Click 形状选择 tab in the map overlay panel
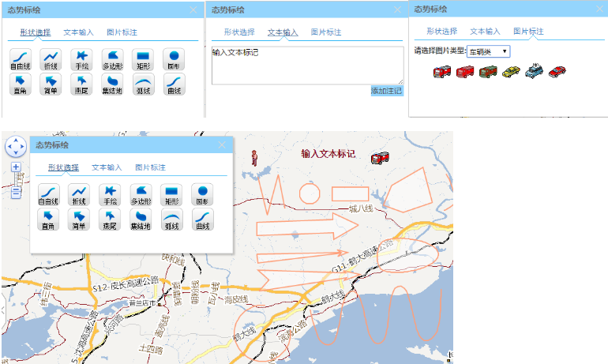The height and width of the screenshot is (364, 608). pyautogui.click(x=64, y=167)
